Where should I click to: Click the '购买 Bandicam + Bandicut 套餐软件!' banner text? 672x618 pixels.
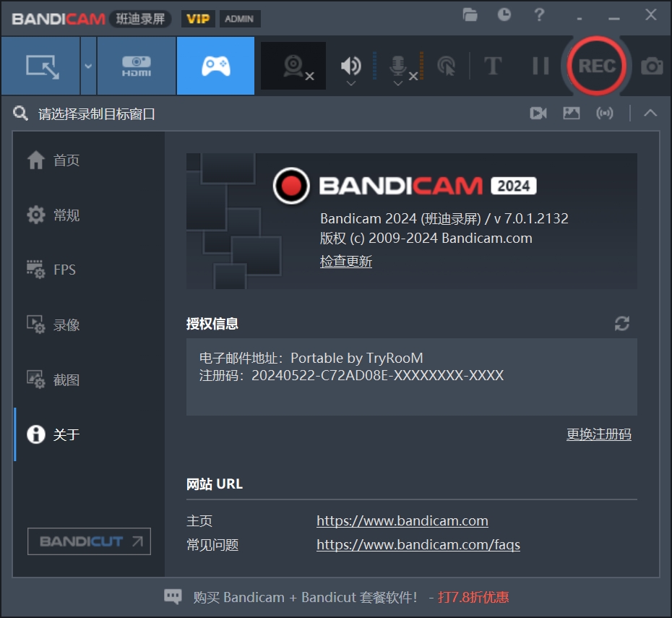305,597
